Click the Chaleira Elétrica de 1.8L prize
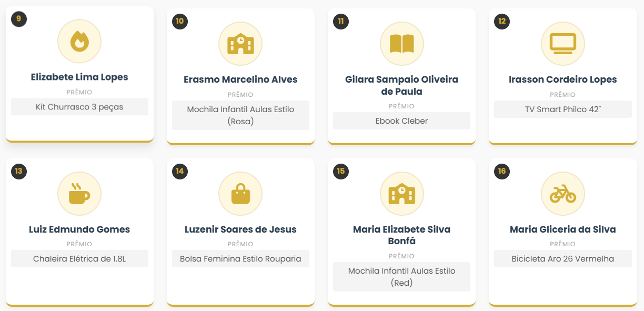This screenshot has height=311, width=644. point(79,259)
